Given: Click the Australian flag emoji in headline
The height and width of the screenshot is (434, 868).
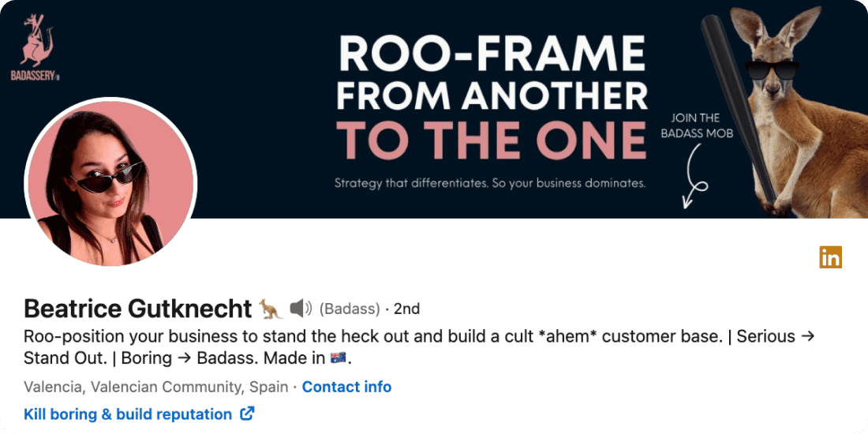Looking at the screenshot, I should pos(339,358).
